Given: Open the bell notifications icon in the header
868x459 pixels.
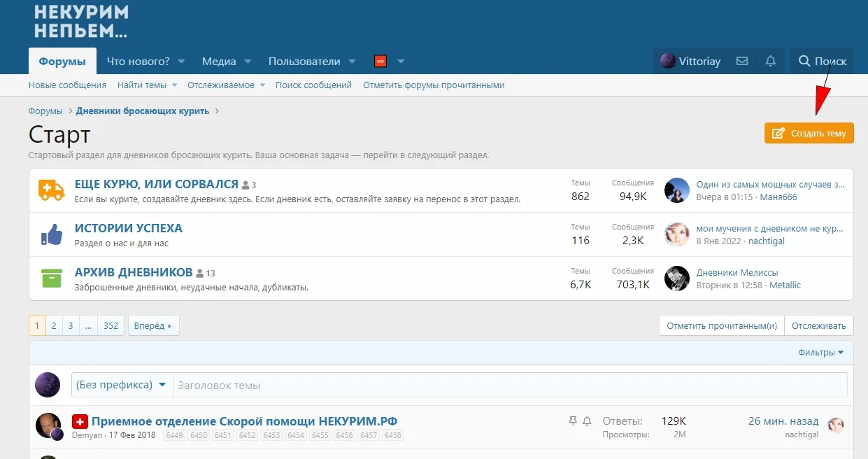Looking at the screenshot, I should pos(770,61).
